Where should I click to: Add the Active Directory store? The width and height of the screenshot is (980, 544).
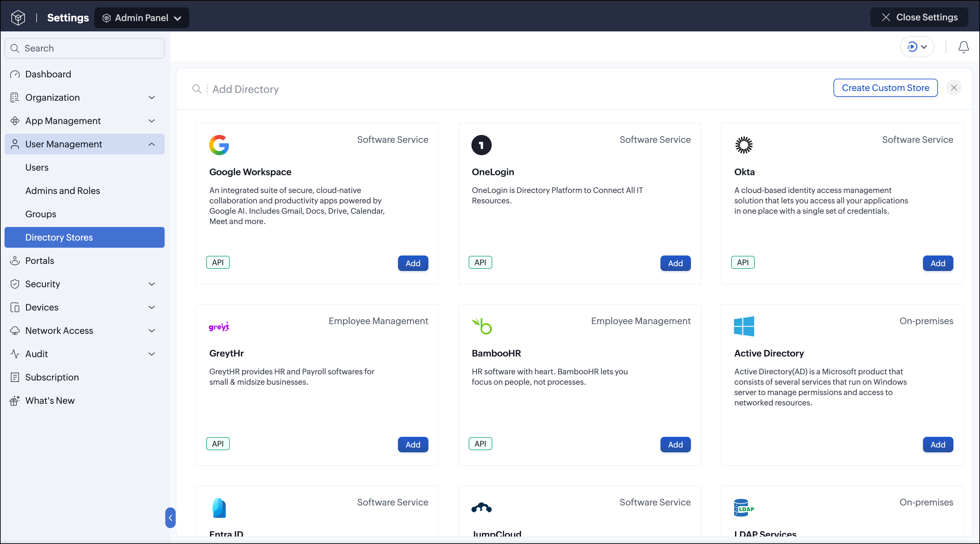(938, 445)
